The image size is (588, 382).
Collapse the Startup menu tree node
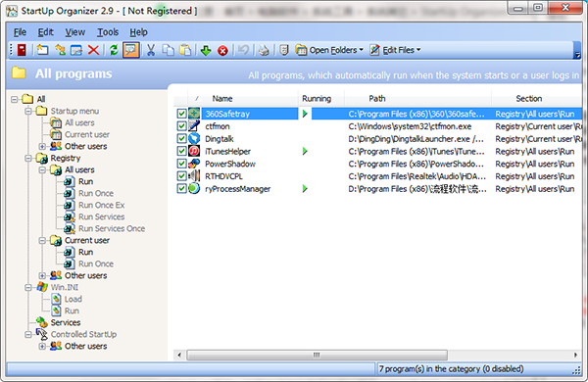[28, 111]
